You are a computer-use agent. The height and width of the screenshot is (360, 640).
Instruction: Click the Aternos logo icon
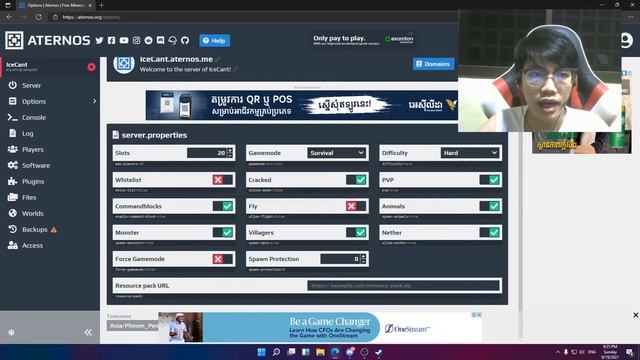click(x=14, y=40)
